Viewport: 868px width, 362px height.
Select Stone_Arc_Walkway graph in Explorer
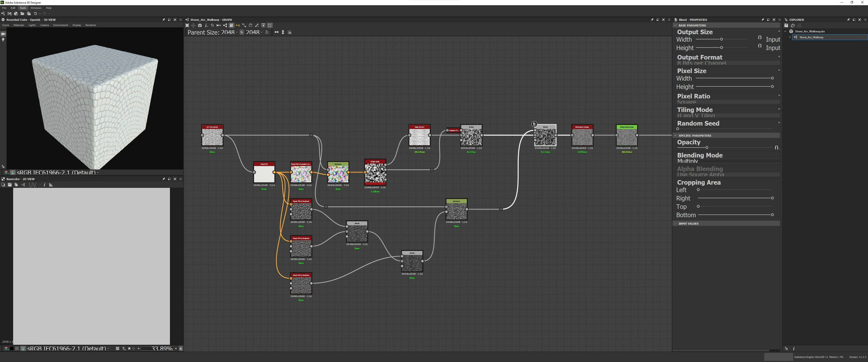[811, 37]
